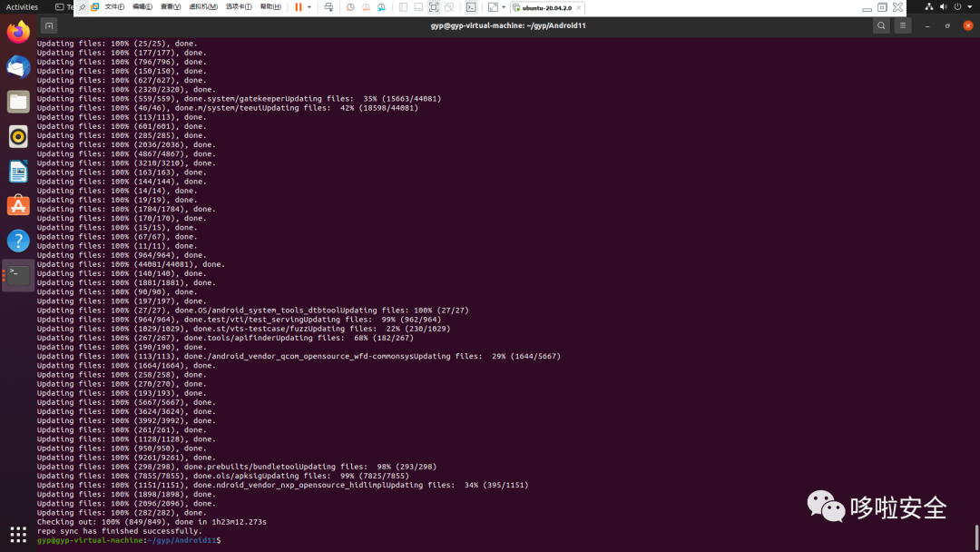The width and height of the screenshot is (980, 552).
Task: Click the VMware pin toolbar icon
Action: tap(82, 7)
